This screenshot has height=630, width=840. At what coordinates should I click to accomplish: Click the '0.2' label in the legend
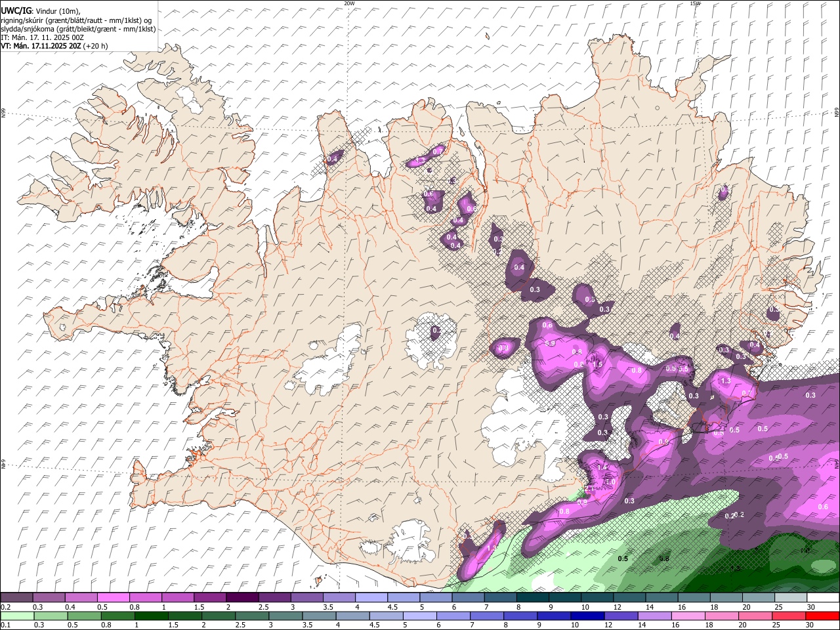coord(5,607)
